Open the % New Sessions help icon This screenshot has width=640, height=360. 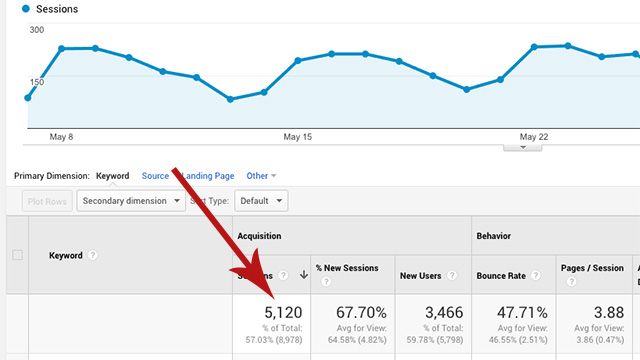click(326, 281)
